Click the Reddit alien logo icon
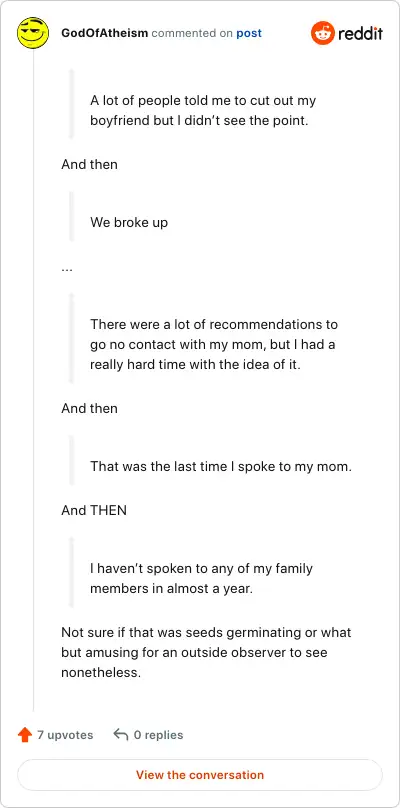Image resolution: width=400 pixels, height=808 pixels. 323,33
